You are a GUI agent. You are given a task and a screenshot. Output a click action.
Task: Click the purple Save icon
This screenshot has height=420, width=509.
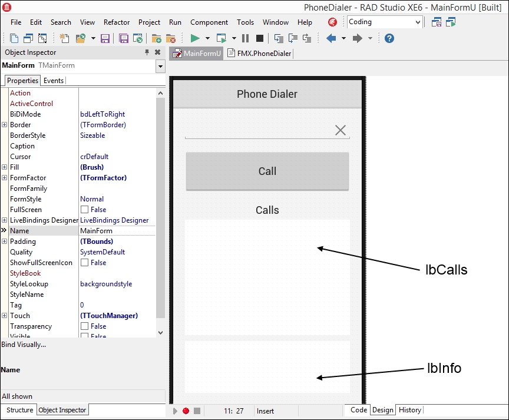(x=105, y=39)
